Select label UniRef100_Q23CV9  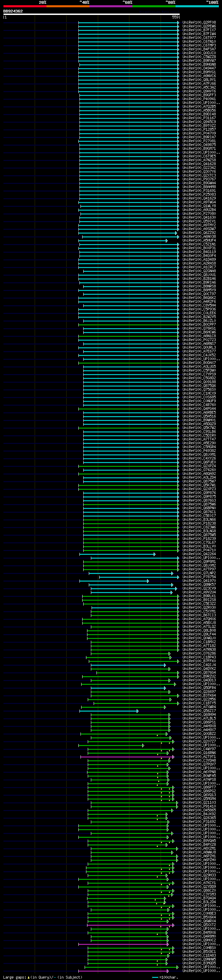199,589
